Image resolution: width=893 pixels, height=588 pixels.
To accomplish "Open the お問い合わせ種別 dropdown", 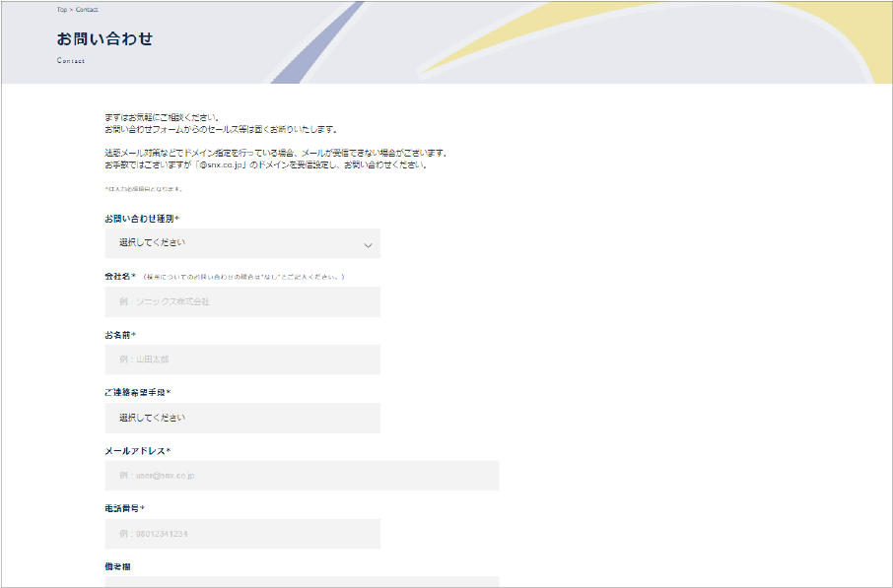I will click(x=242, y=243).
